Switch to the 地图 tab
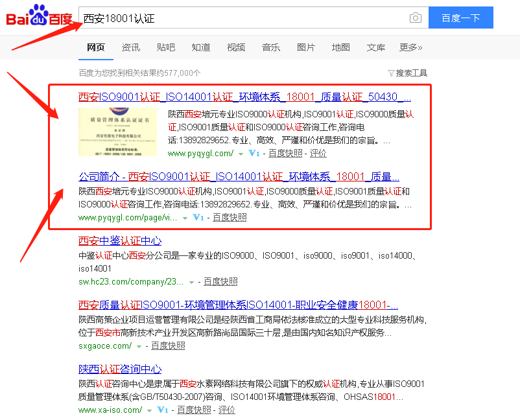The image size is (520, 420). tap(341, 47)
